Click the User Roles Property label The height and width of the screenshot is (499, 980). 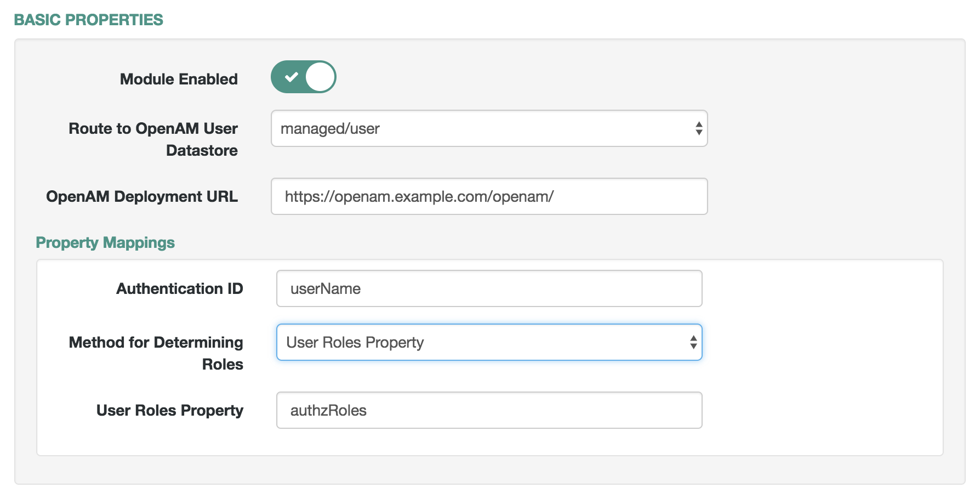point(170,410)
